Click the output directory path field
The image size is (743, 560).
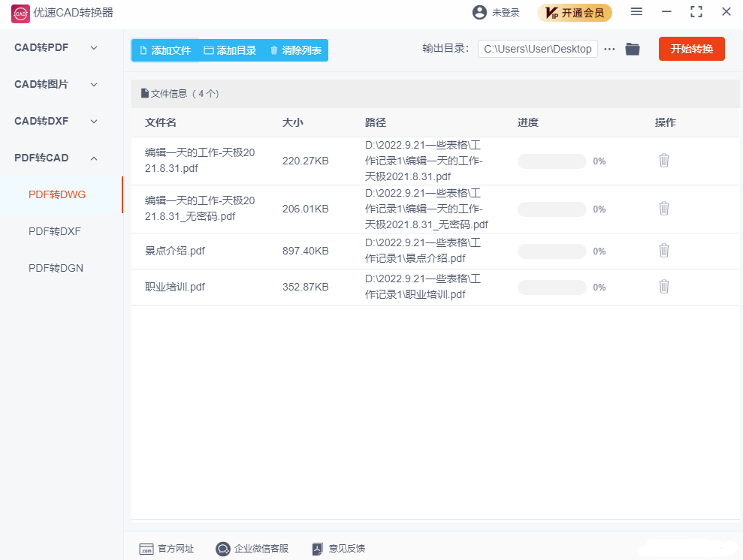(x=537, y=48)
